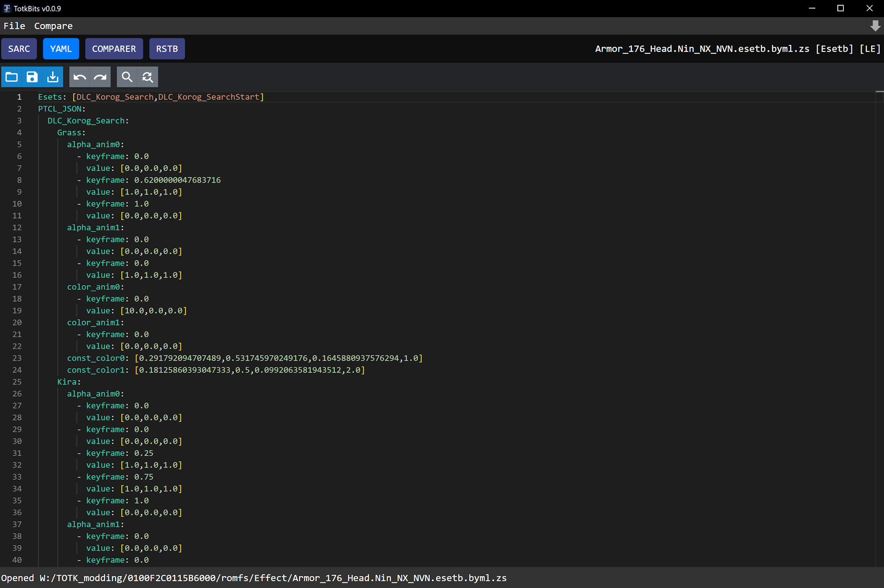Switch to the RSTB tab
Image resolution: width=884 pixels, height=588 pixels.
[x=167, y=49]
